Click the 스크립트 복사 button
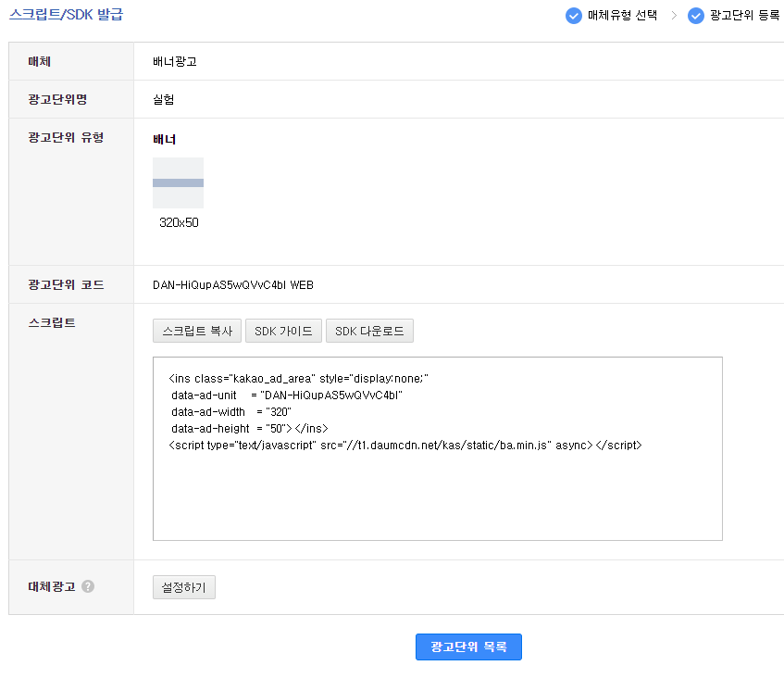The height and width of the screenshot is (678, 784). 197,331
